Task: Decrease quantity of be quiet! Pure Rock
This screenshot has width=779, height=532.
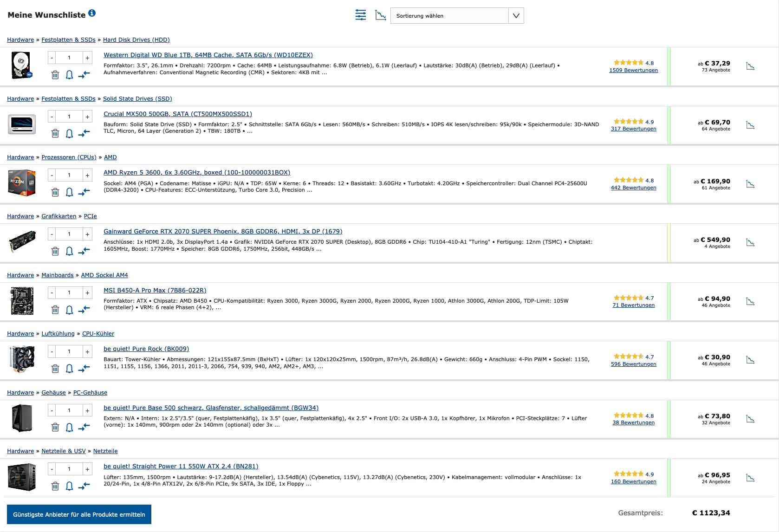Action: tap(52, 352)
